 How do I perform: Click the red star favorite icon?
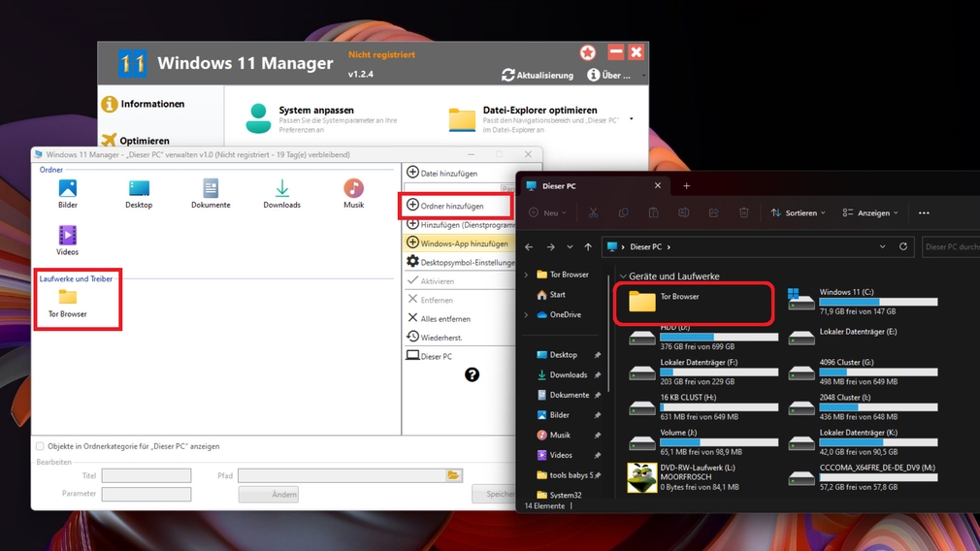pos(588,52)
